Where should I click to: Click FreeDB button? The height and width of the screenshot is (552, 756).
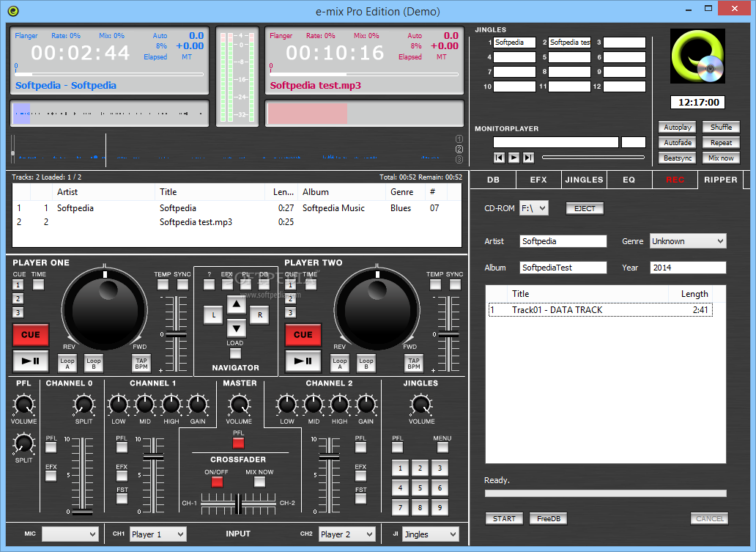[x=549, y=519]
